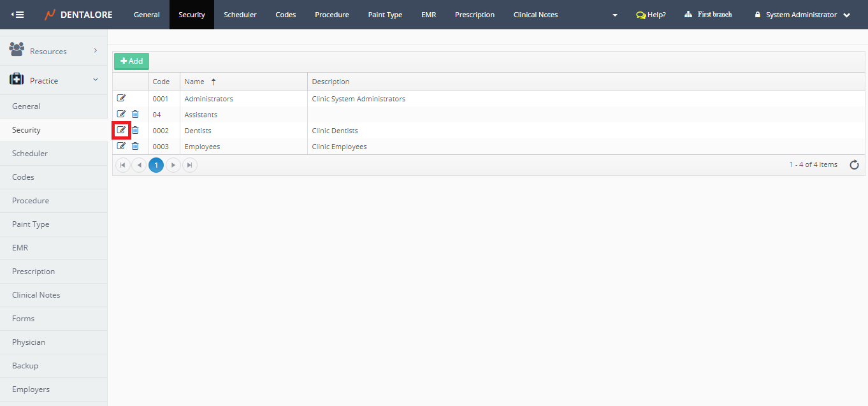
Task: Open Backup in the sidebar
Action: coord(25,366)
